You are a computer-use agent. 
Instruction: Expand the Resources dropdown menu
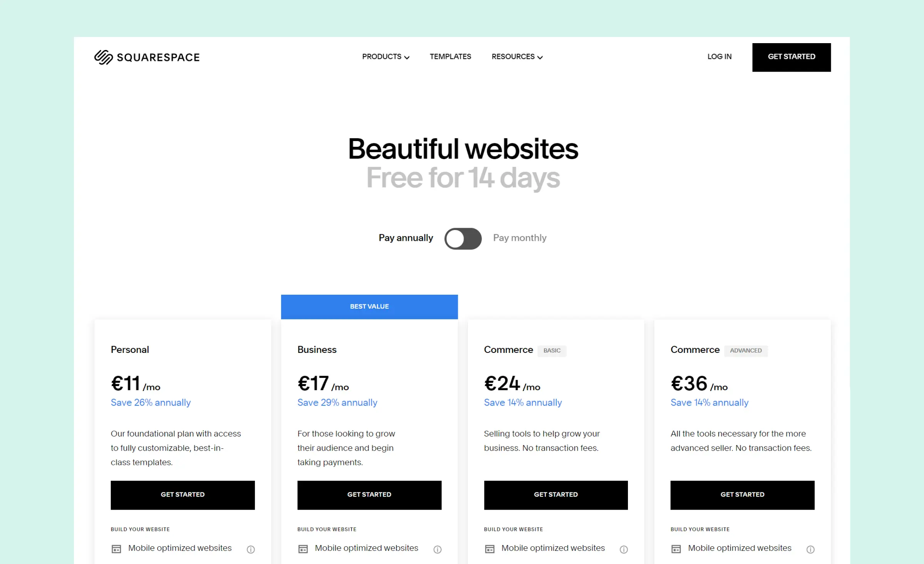coord(517,57)
